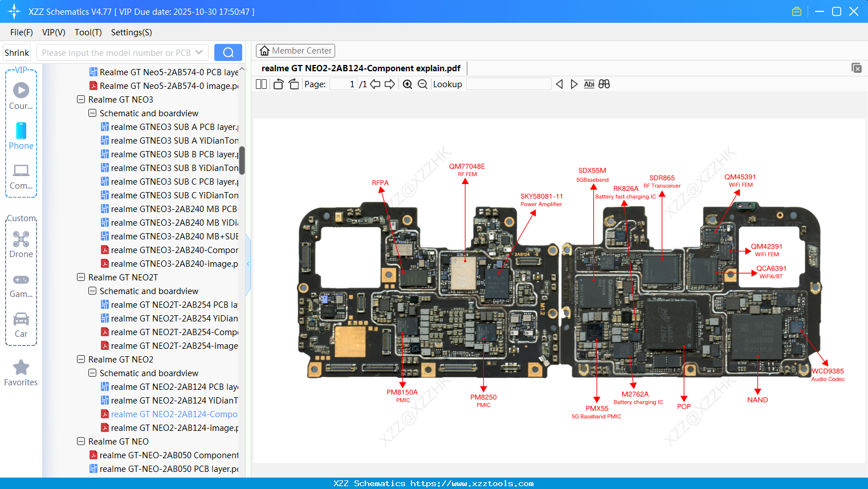Open the Tool(T) menu
The height and width of the screenshot is (489, 868).
click(88, 32)
